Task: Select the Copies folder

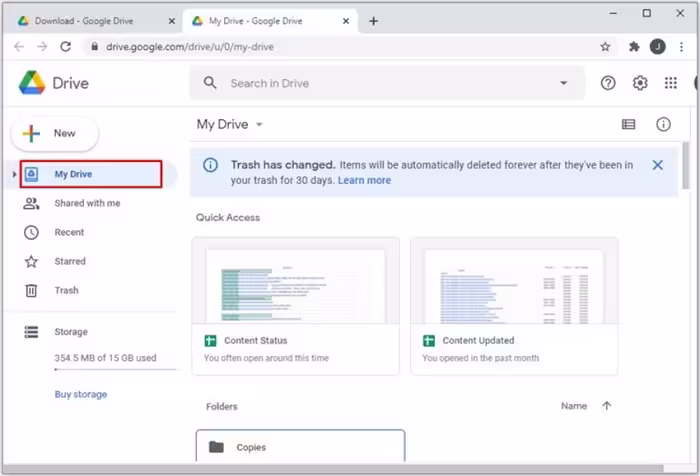Action: 300,447
